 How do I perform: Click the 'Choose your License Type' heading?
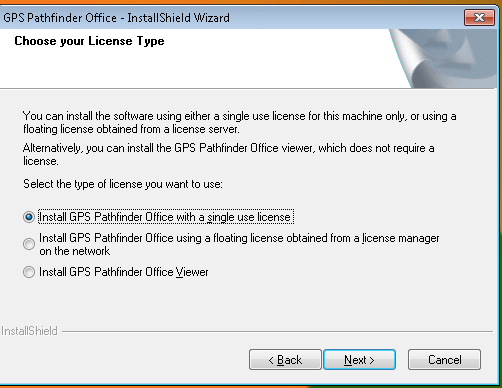[x=89, y=41]
